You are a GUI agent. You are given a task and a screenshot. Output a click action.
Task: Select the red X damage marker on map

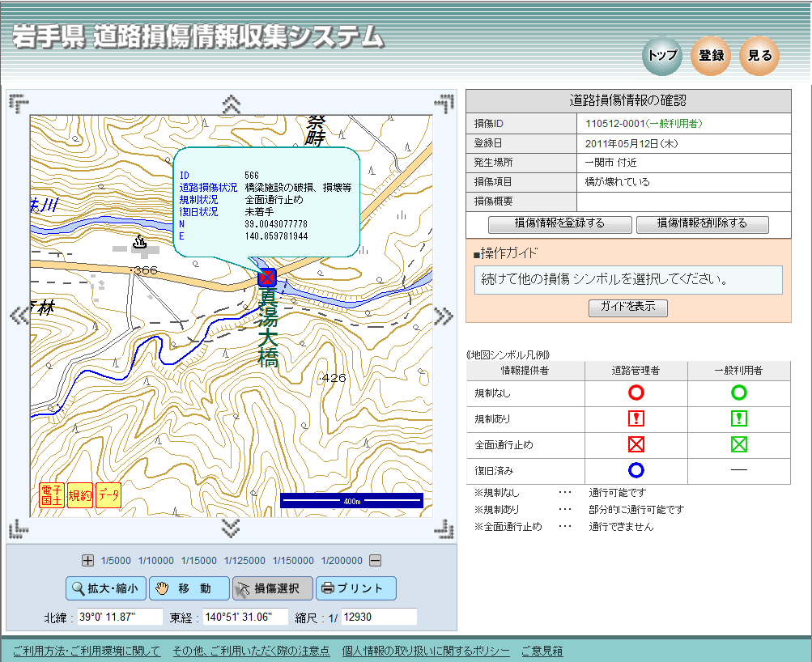267,278
